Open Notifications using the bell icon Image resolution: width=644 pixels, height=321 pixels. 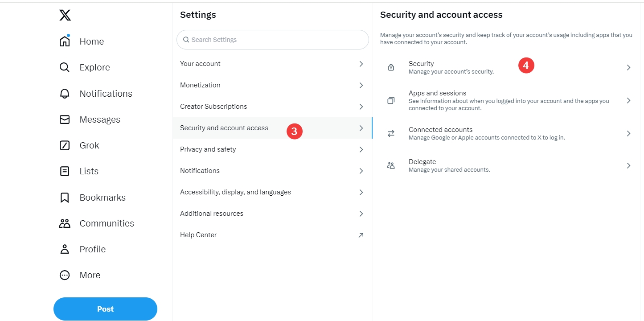(x=65, y=94)
